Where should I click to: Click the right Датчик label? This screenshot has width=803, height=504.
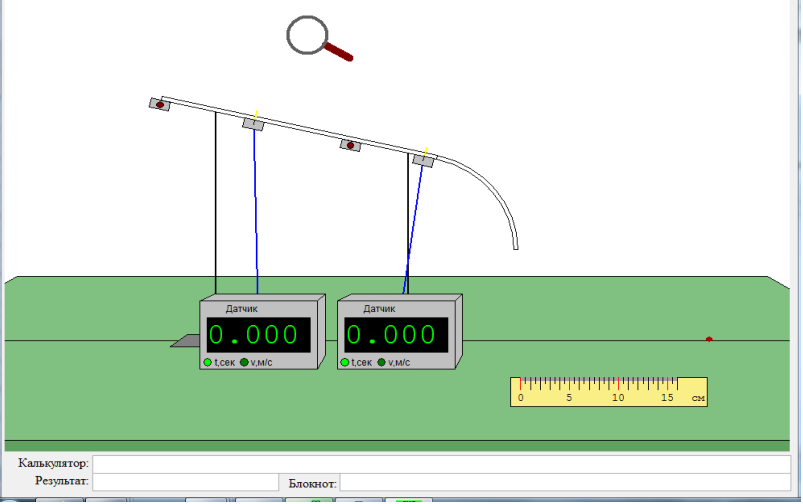pyautogui.click(x=379, y=309)
